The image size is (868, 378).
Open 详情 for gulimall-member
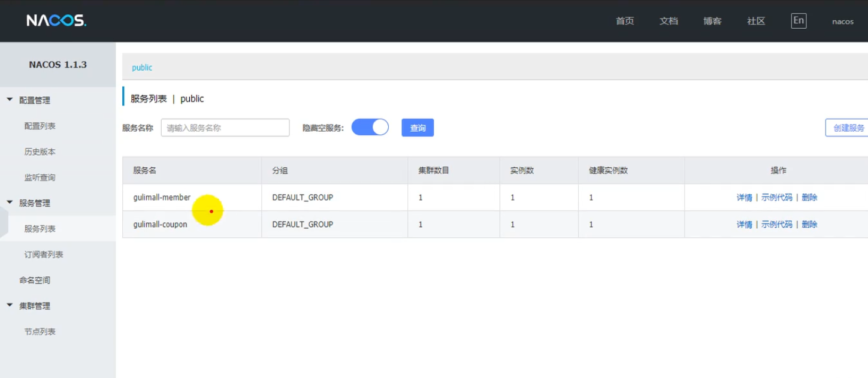745,198
